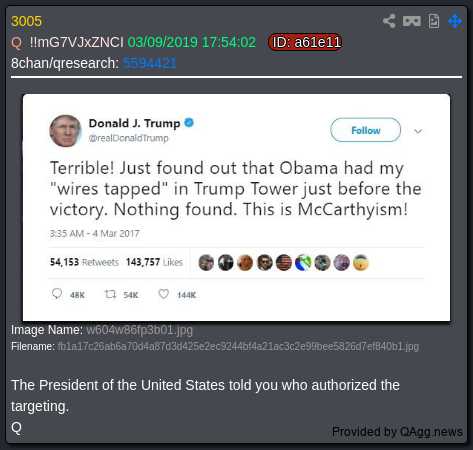Open the 8chan post number link
The width and height of the screenshot is (473, 450).
tap(149, 63)
